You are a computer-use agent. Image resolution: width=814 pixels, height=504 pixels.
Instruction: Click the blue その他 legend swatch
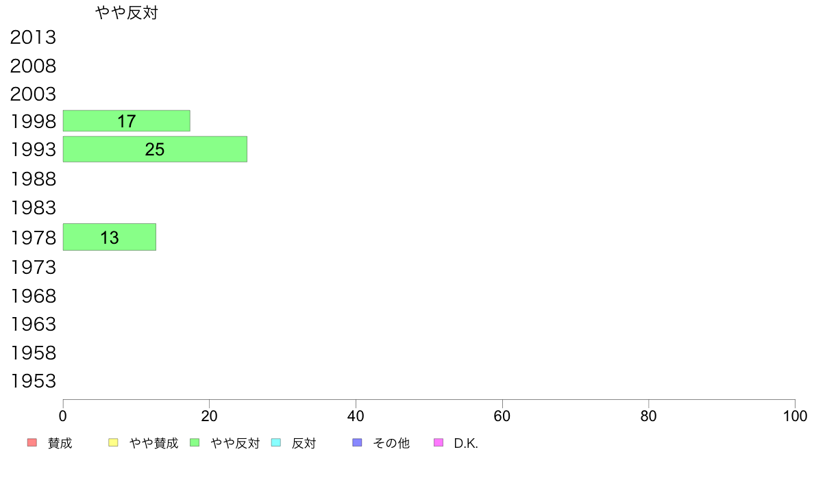tap(357, 443)
